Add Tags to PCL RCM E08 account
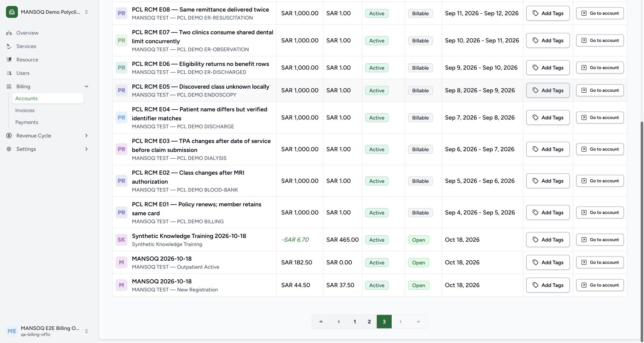Screen dimensions: 644x343 548,13
